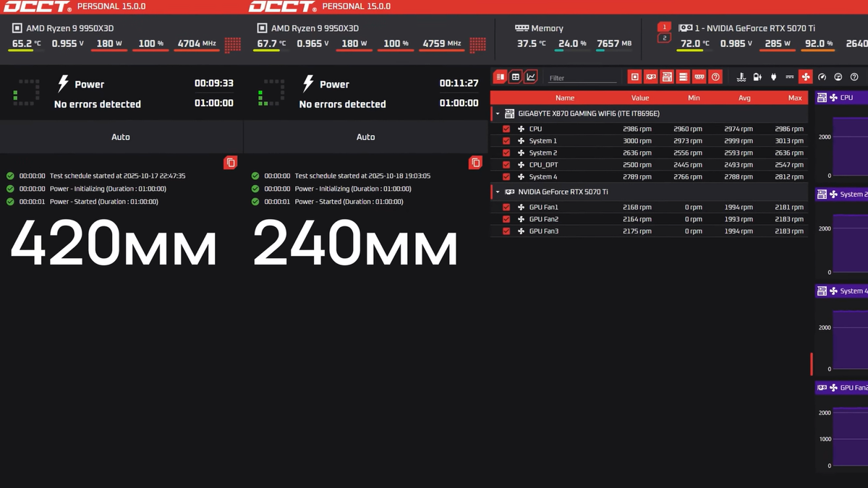Image resolution: width=868 pixels, height=488 pixels.
Task: Click the 65.2 °C CPU temperature reading
Action: pyautogui.click(x=27, y=43)
